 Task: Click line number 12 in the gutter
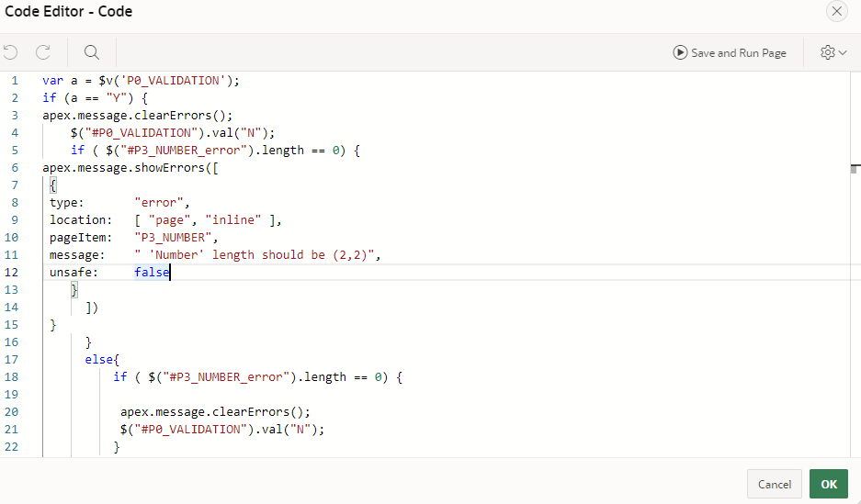(12, 272)
